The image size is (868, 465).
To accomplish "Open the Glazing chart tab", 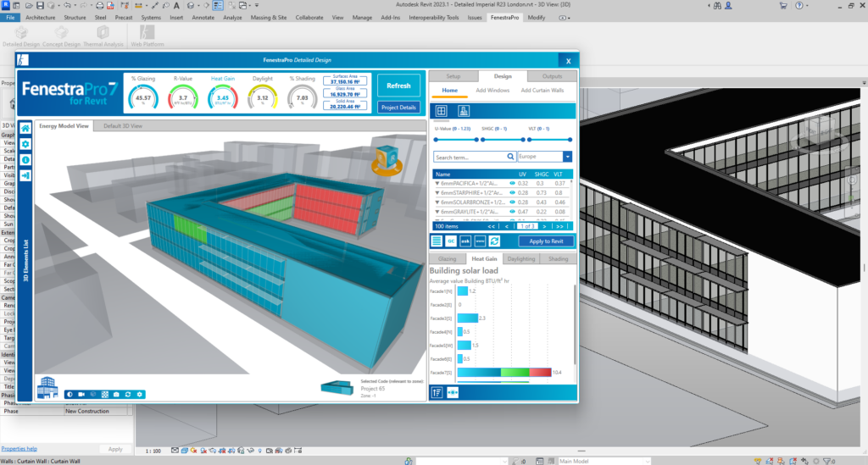I will [x=448, y=259].
